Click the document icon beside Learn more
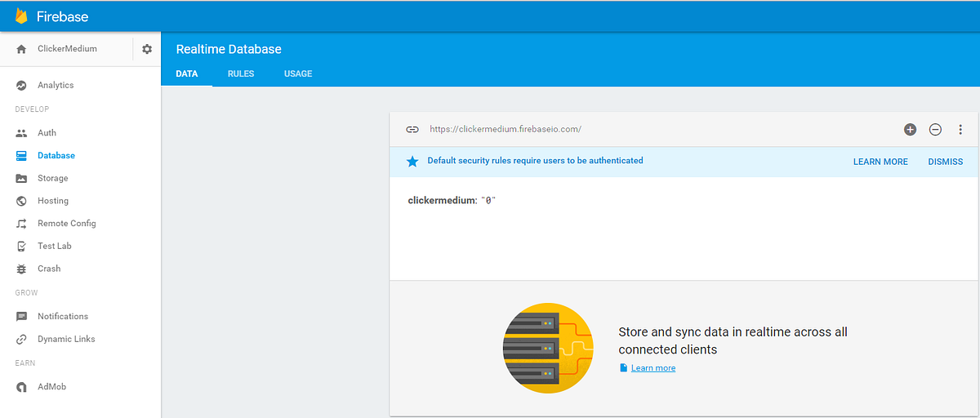The width and height of the screenshot is (980, 418). (623, 368)
